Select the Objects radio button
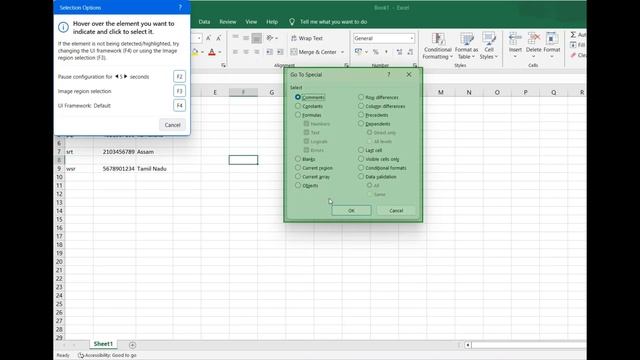Viewport: 640px width, 360px height. tap(298, 185)
